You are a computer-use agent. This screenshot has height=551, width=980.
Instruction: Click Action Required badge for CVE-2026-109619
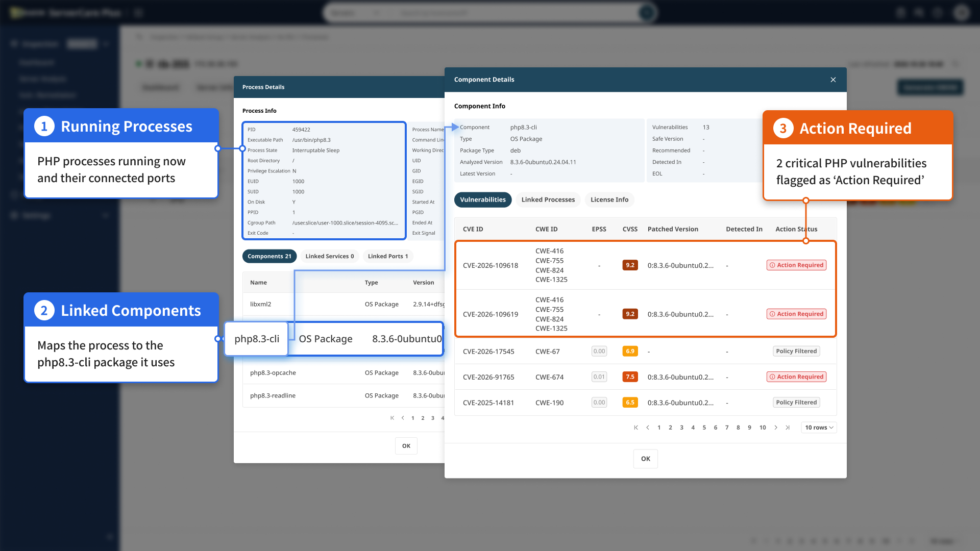click(x=796, y=314)
